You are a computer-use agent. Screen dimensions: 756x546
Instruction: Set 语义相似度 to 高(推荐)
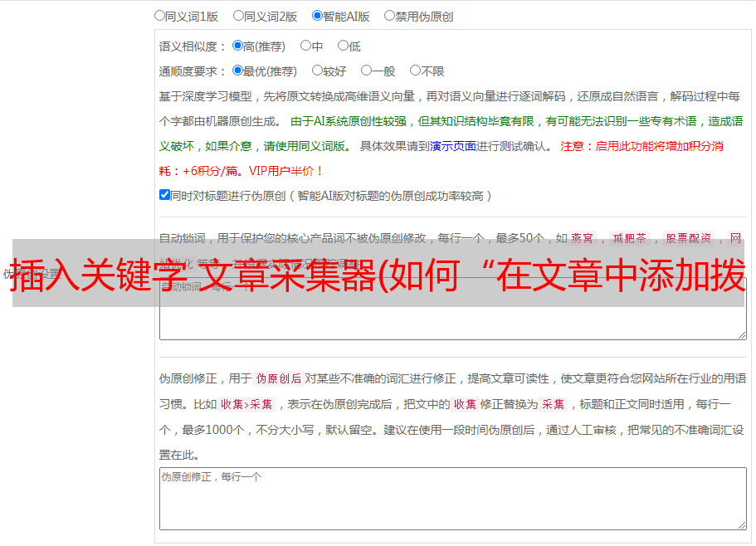[x=237, y=46]
